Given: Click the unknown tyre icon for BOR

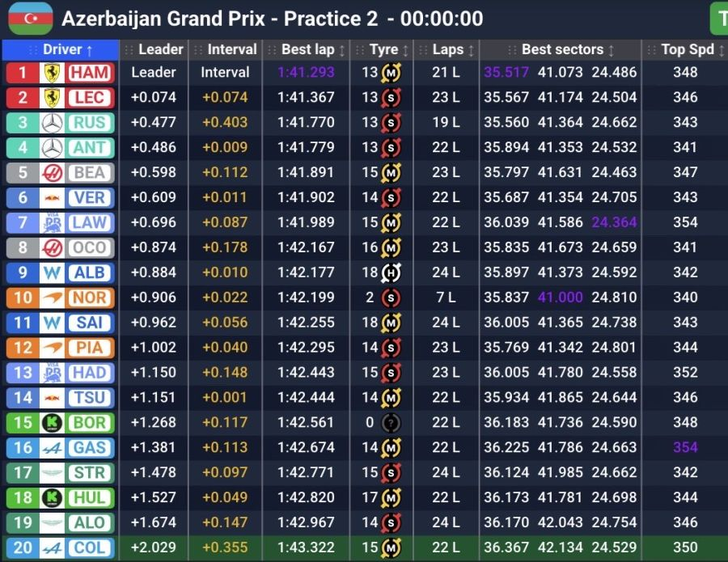Looking at the screenshot, I should 392,423.
